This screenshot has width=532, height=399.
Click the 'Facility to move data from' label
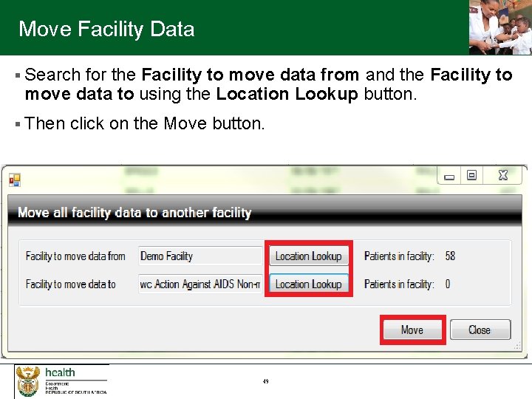(75, 256)
